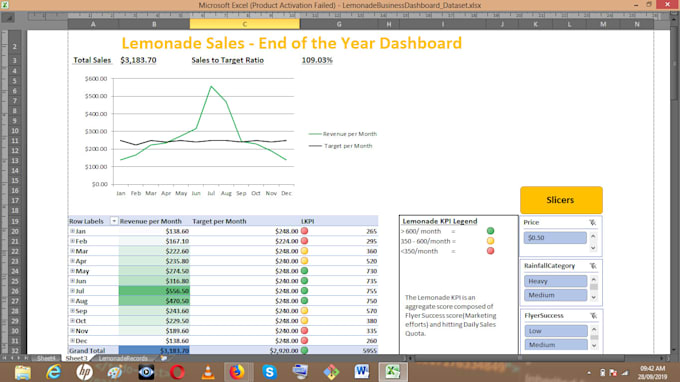680x382 pixels.
Task: Click the system clock in the taskbar
Action: pos(653,372)
